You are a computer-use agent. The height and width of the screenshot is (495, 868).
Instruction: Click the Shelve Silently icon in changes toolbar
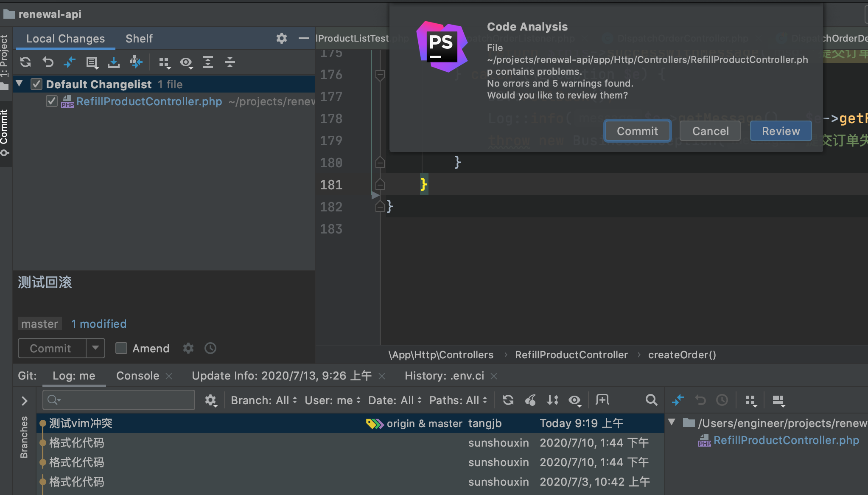[x=114, y=62]
